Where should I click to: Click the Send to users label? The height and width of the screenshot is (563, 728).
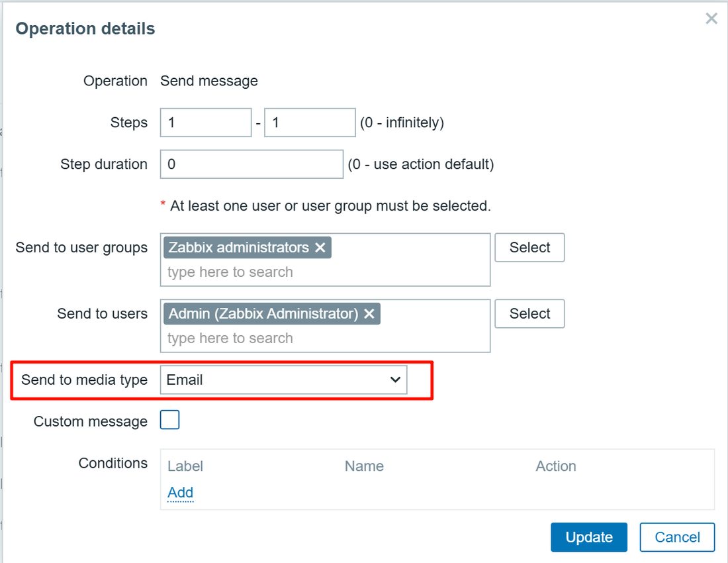click(x=102, y=313)
